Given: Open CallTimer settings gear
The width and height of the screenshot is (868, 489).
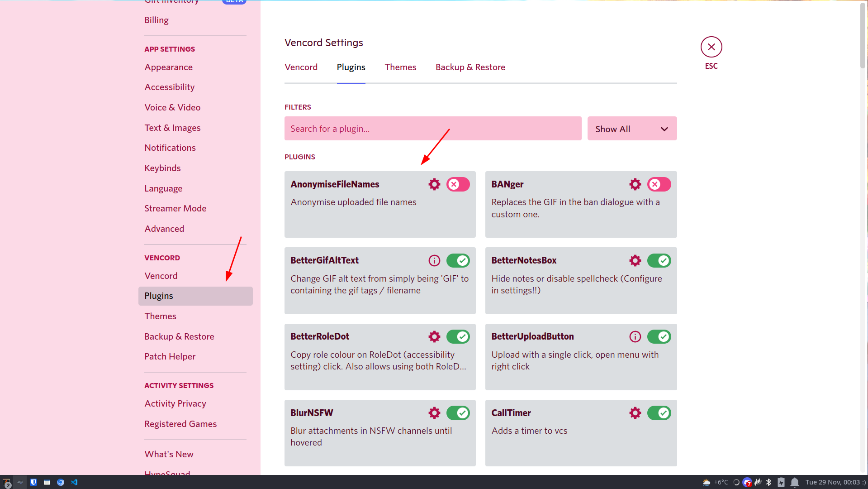Looking at the screenshot, I should pyautogui.click(x=635, y=413).
